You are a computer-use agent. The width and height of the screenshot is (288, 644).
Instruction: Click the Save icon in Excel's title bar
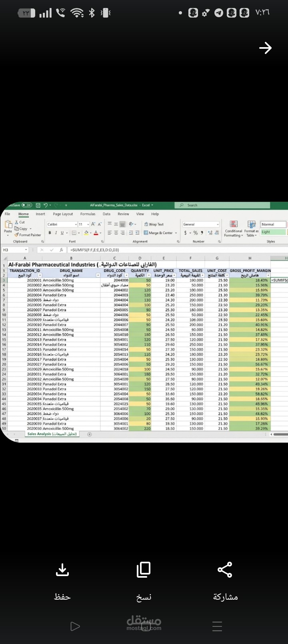[x=38, y=205]
